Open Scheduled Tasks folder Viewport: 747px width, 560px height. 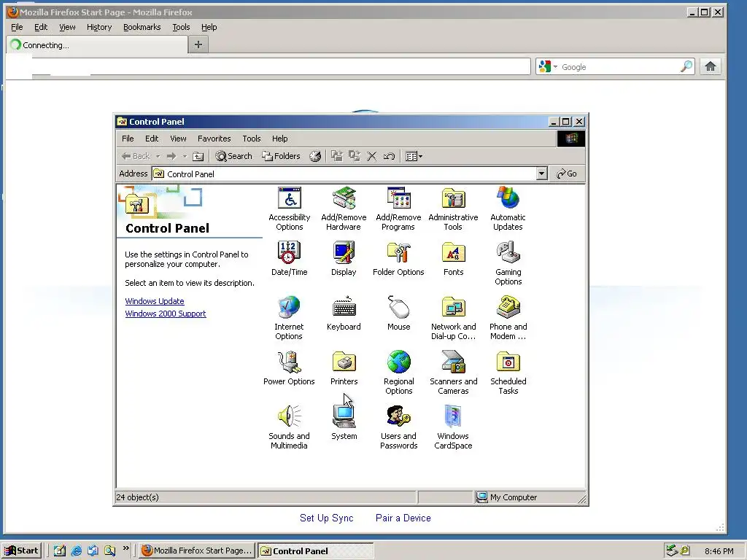click(x=508, y=373)
